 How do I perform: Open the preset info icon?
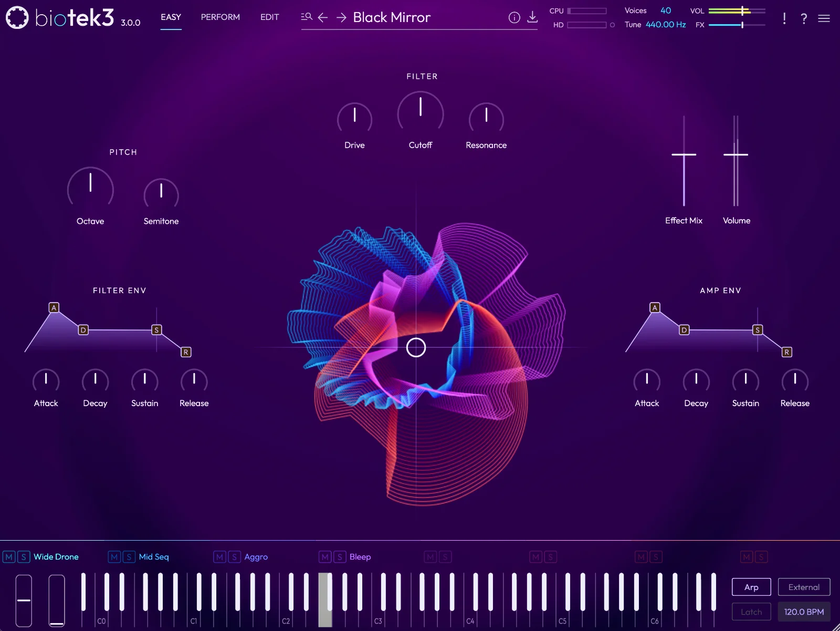point(514,17)
